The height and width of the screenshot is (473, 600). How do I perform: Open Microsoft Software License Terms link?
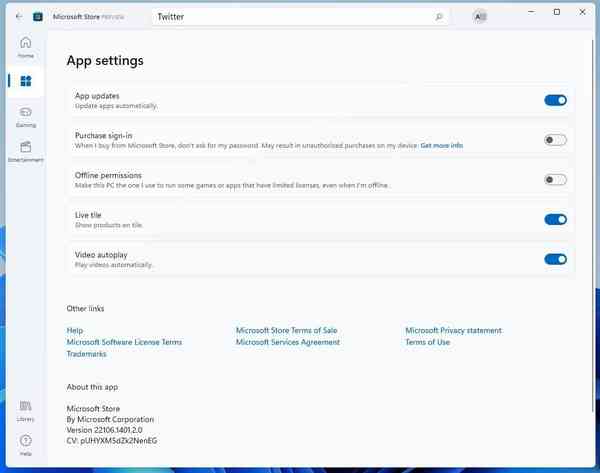124,342
